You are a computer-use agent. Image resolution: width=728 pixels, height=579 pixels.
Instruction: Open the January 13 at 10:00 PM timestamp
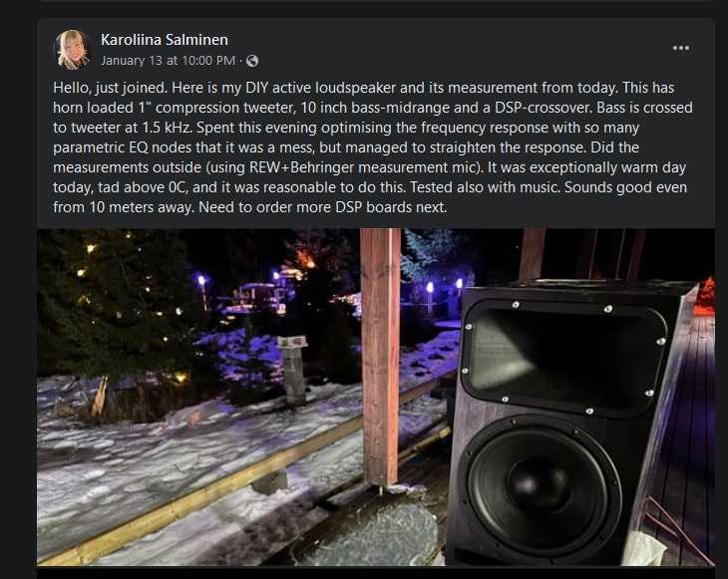(x=169, y=61)
